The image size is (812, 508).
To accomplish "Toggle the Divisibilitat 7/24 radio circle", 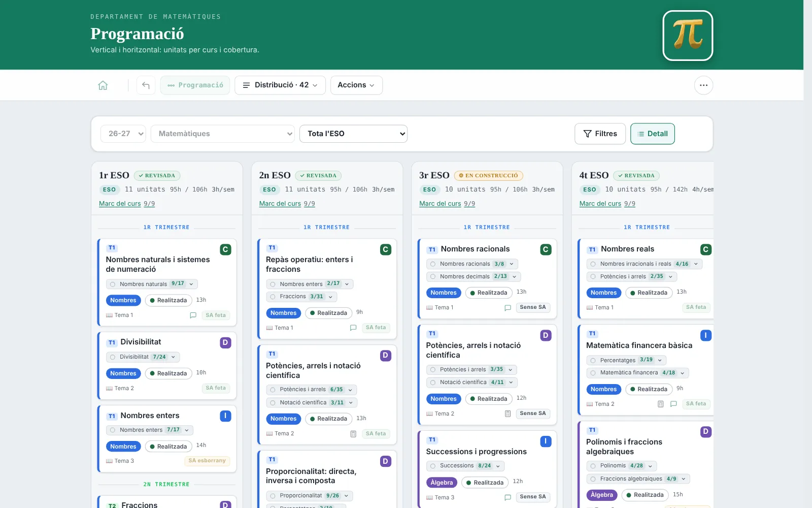I will [113, 357].
